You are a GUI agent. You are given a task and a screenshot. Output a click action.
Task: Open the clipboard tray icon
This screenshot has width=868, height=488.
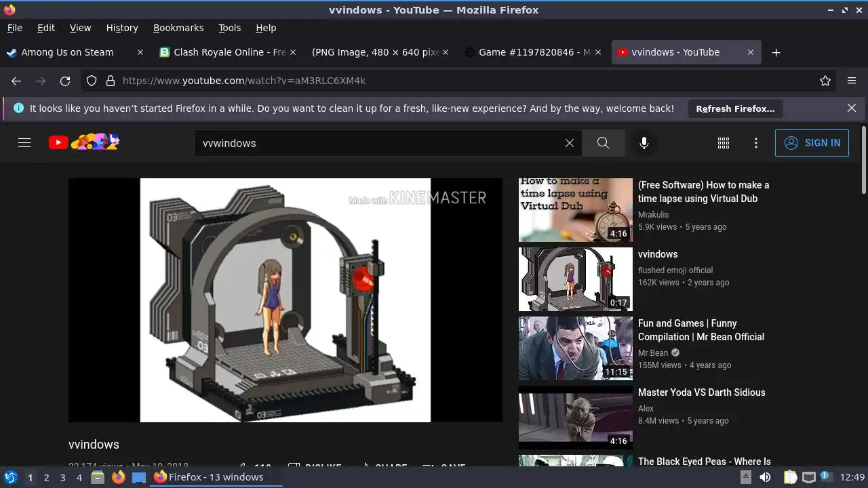coord(790,477)
